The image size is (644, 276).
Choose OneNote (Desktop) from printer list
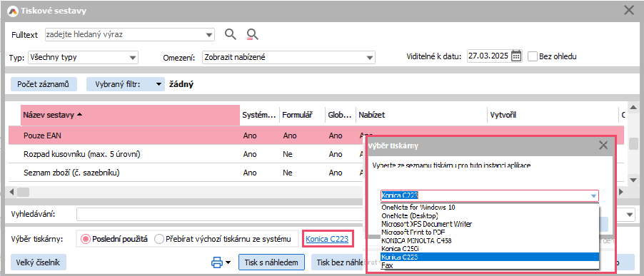point(490,215)
